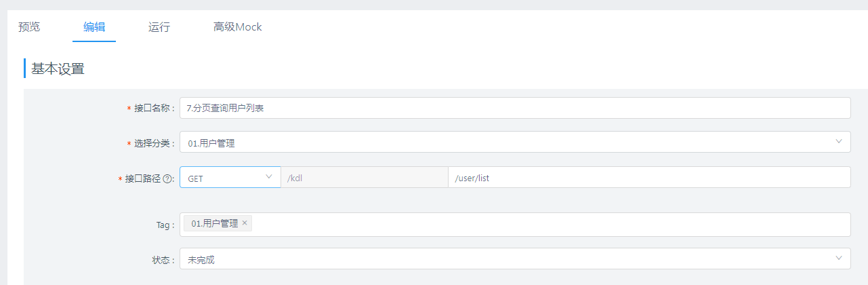868x285 pixels.
Task: Open the GET request method dropdown
Action: click(x=230, y=178)
